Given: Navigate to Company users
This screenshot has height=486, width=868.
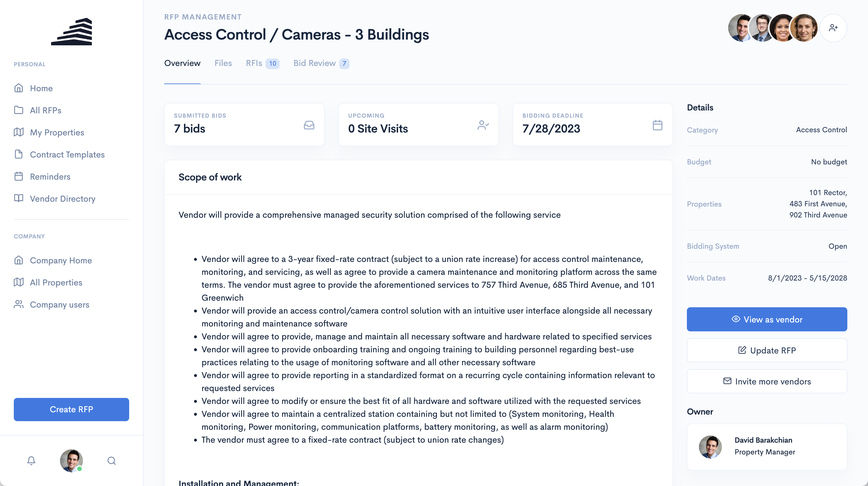Looking at the screenshot, I should click(59, 304).
